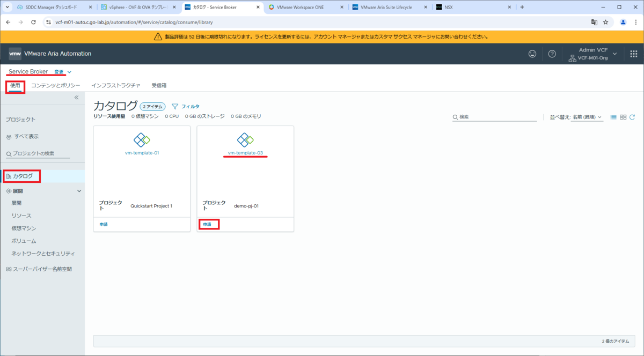Image resolution: width=644 pixels, height=356 pixels.
Task: Click the フィルタ link
Action: [191, 107]
